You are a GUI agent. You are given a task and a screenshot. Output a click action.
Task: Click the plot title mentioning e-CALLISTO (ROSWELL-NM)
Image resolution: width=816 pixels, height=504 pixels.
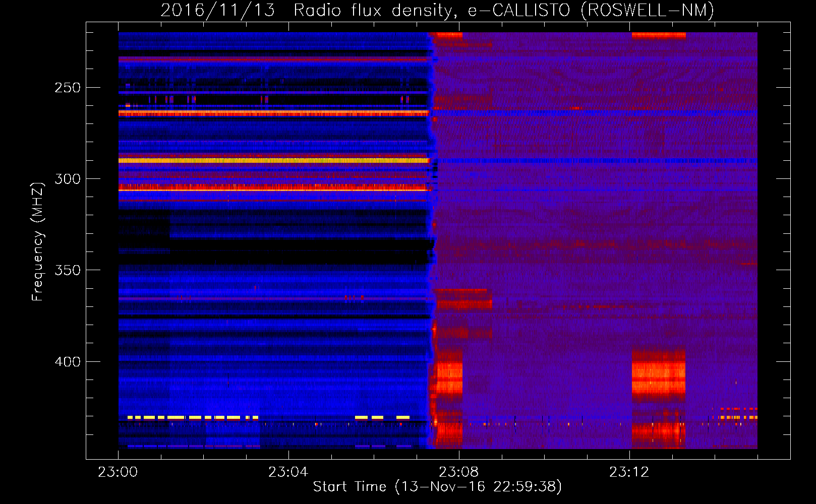pyautogui.click(x=437, y=10)
